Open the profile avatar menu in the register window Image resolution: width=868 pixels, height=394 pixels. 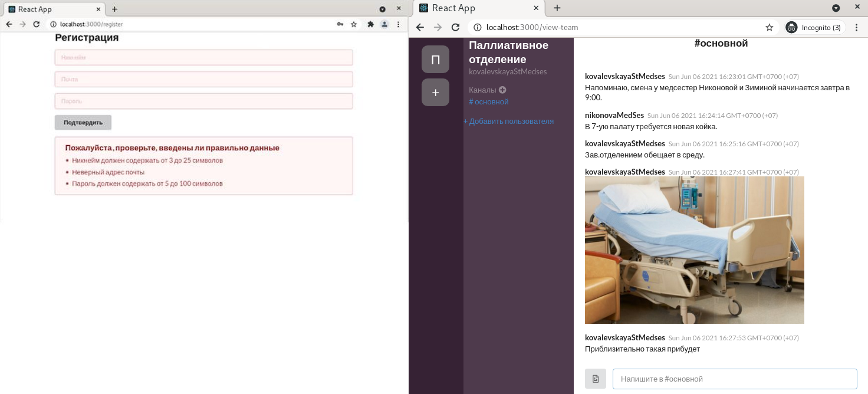tap(384, 25)
